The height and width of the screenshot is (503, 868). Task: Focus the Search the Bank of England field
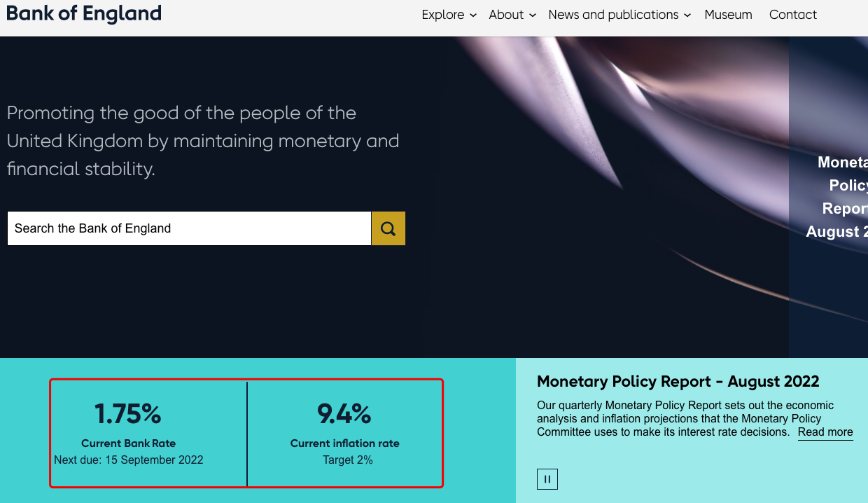pyautogui.click(x=189, y=228)
